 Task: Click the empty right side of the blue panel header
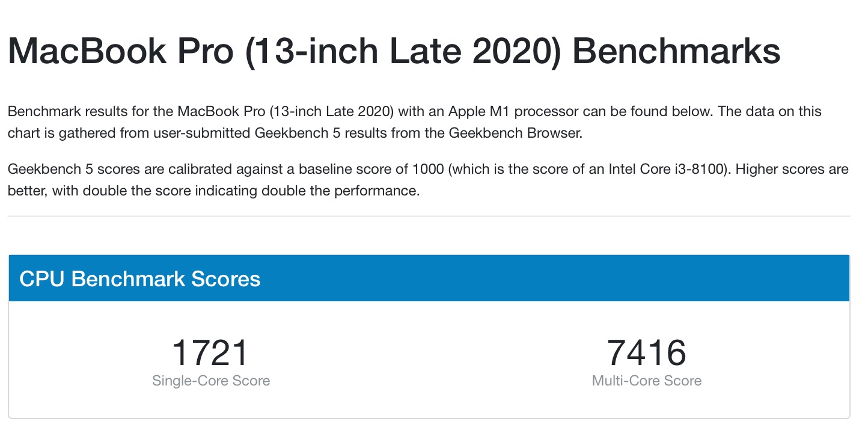coord(553,278)
